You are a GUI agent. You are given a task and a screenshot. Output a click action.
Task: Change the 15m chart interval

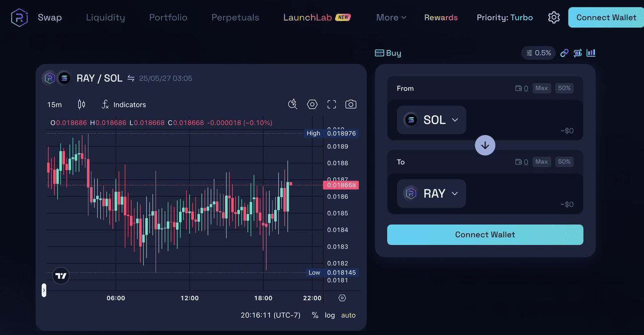click(54, 104)
